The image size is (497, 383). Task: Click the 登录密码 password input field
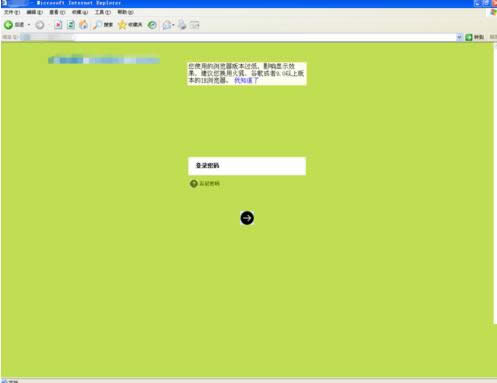tap(247, 166)
